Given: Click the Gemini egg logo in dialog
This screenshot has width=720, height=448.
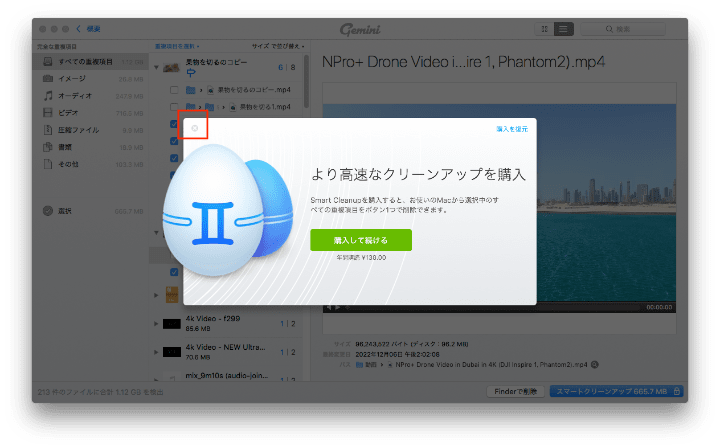Looking at the screenshot, I should 227,211.
